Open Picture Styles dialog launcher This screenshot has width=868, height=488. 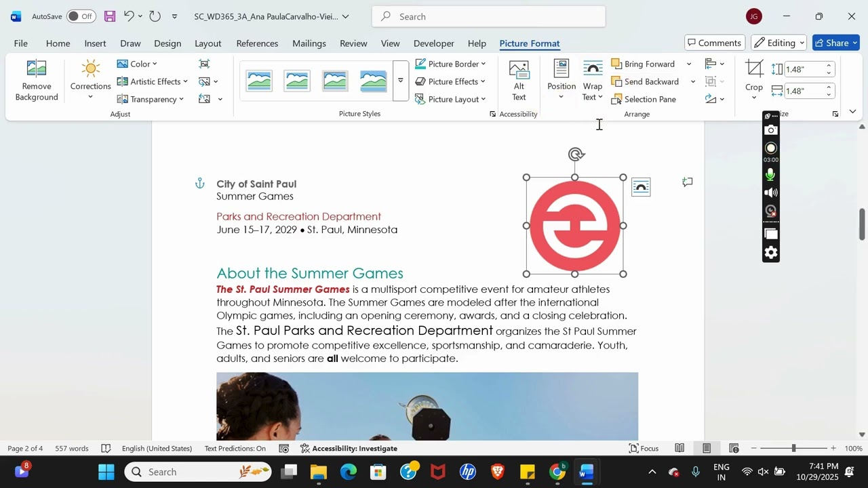[492, 114]
